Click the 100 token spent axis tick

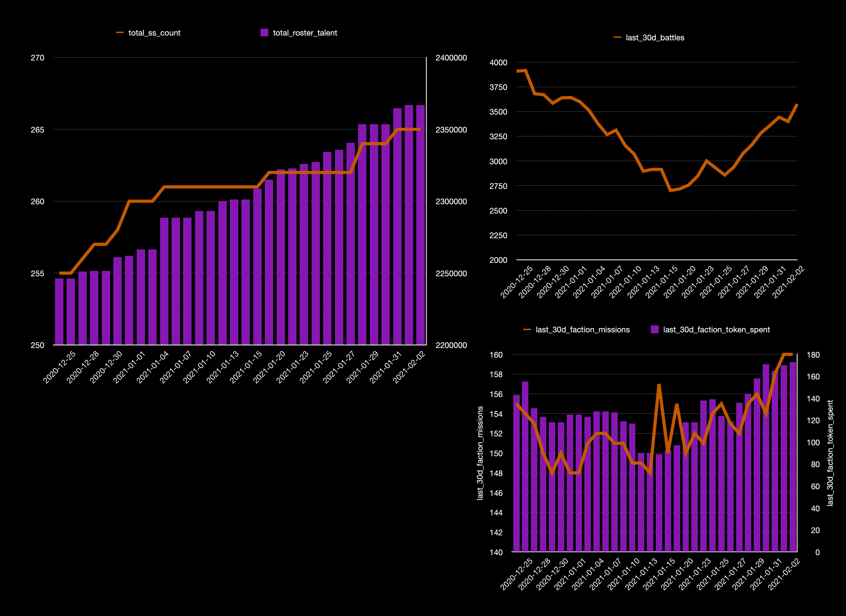click(x=813, y=442)
